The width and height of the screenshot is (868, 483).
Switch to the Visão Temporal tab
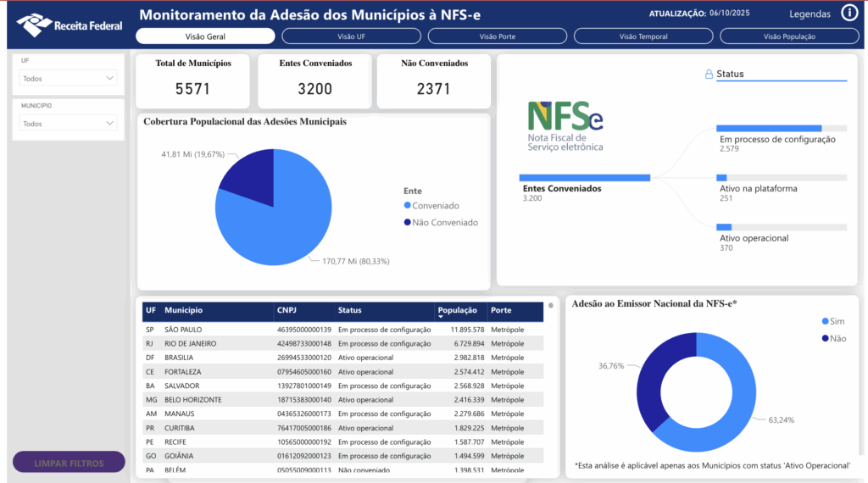[x=643, y=36]
